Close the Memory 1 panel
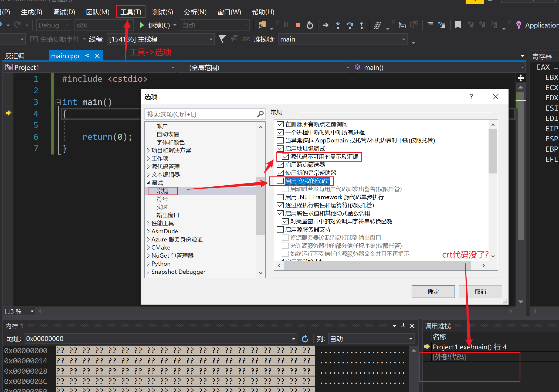Image resolution: width=559 pixels, height=392 pixels. pos(412,326)
